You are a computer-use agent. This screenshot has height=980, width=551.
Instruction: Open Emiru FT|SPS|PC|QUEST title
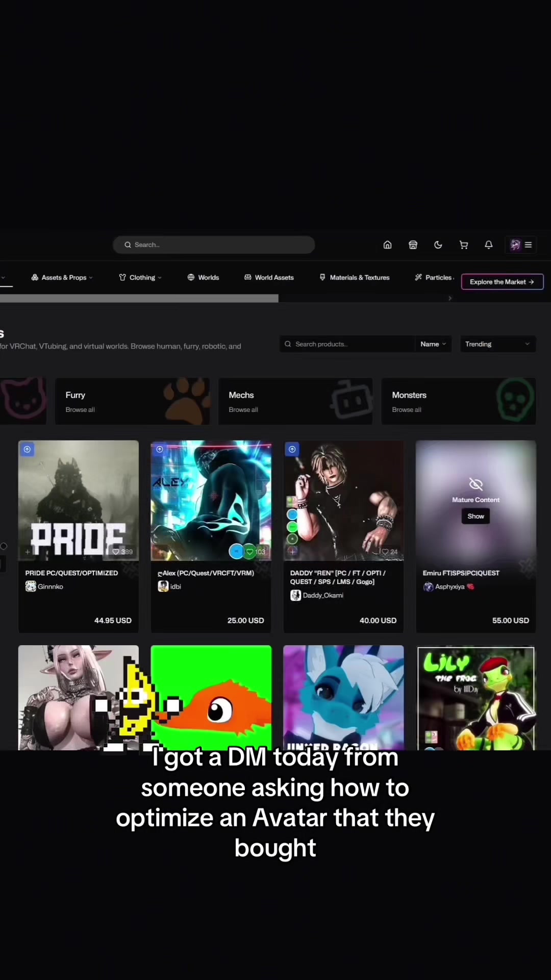point(461,573)
